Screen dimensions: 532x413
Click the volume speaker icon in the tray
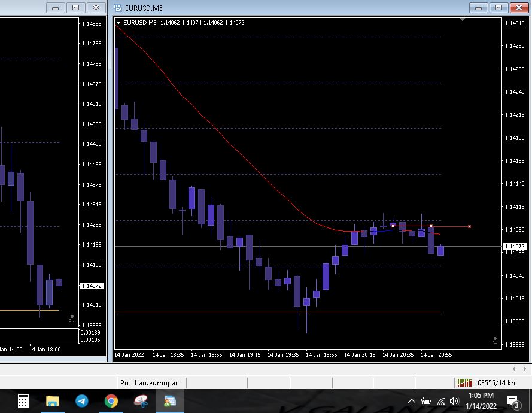coord(454,401)
